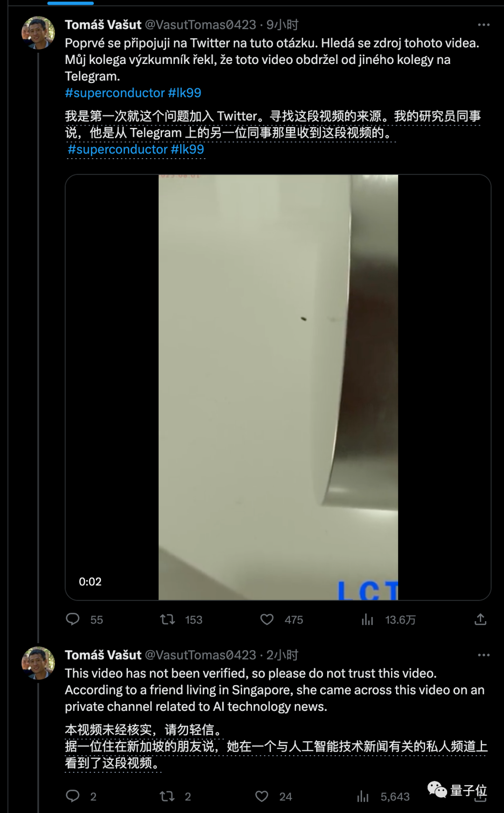Open Tomáš Vašut's avatar on second tweet
This screenshot has height=813, width=504.
click(38, 663)
